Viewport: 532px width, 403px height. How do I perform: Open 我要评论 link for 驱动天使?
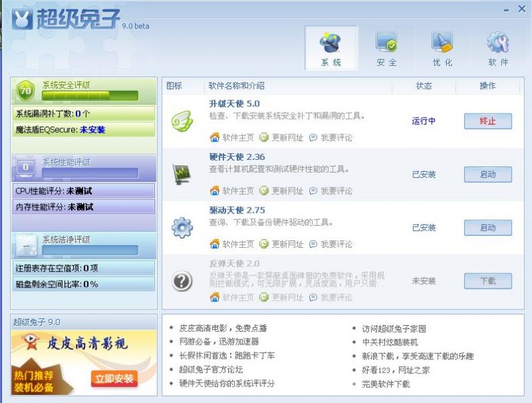pyautogui.click(x=337, y=244)
